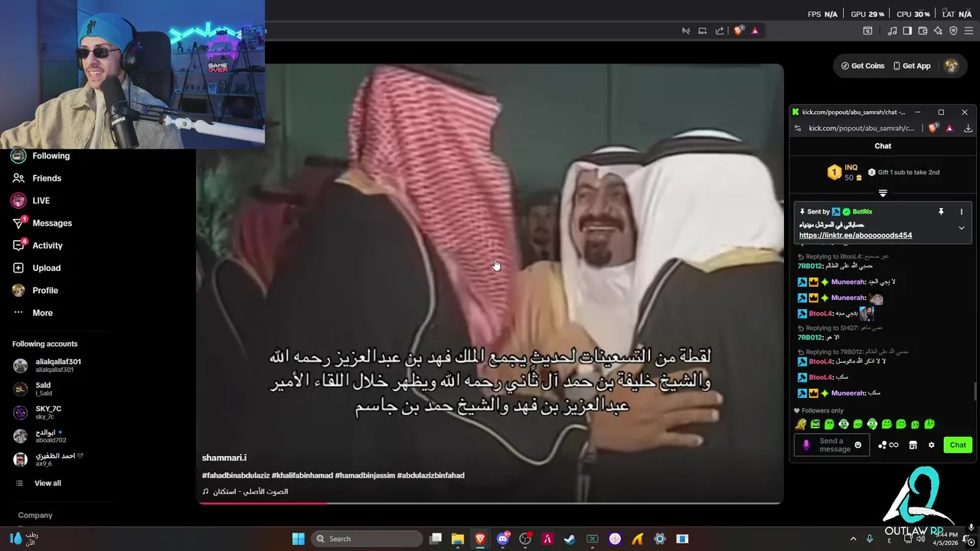Screen dimensions: 980x551
Task: Click the download icon in chat popout window
Action: (968, 129)
